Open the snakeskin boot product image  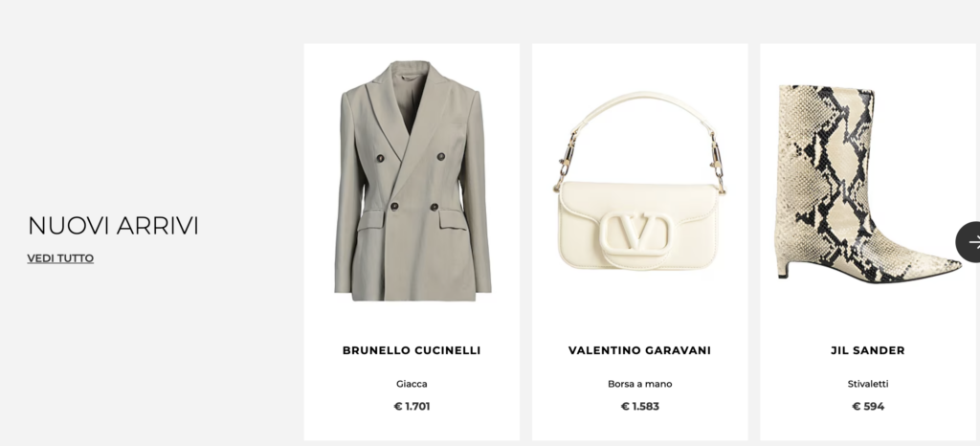point(867,183)
